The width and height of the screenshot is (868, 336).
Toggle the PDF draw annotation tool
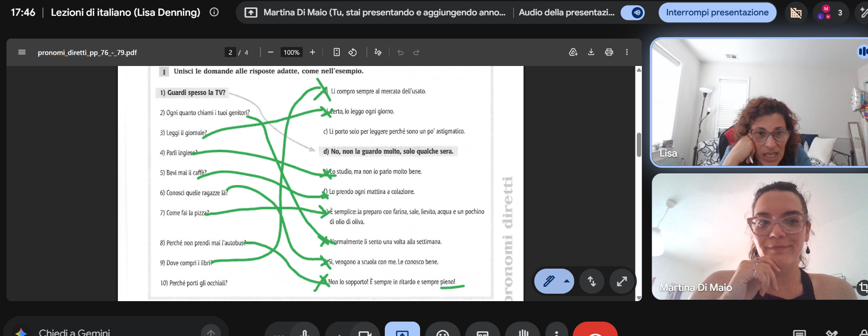coord(378,52)
